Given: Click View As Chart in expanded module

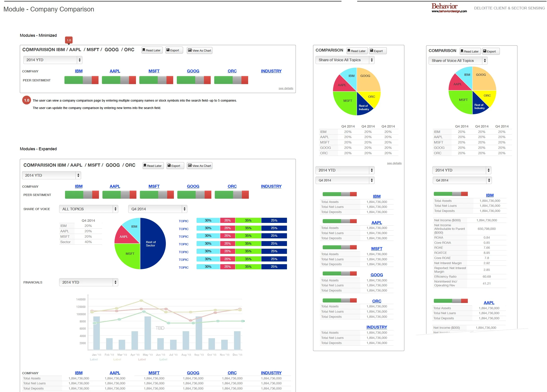Looking at the screenshot, I should click(x=199, y=166).
